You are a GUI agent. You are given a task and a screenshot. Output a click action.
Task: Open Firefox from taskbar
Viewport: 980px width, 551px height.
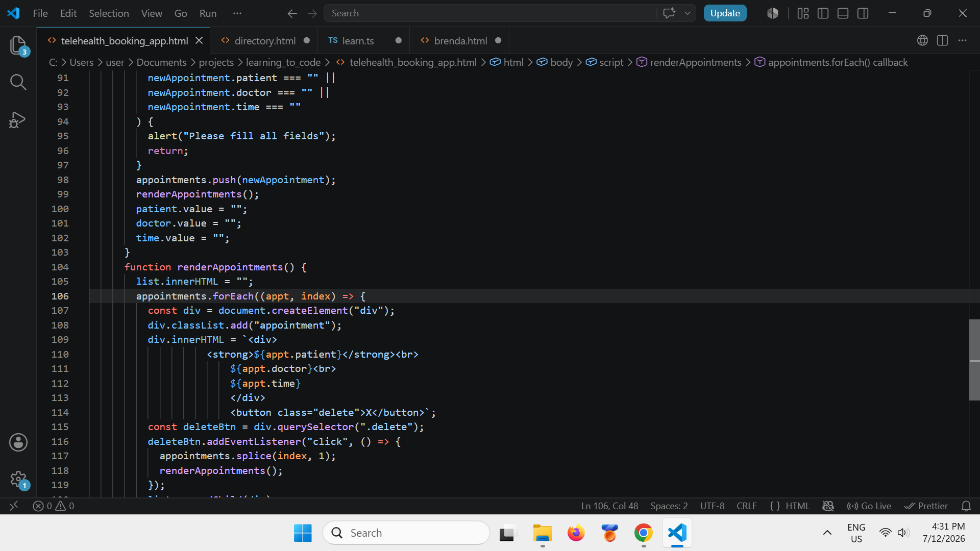pos(576,533)
